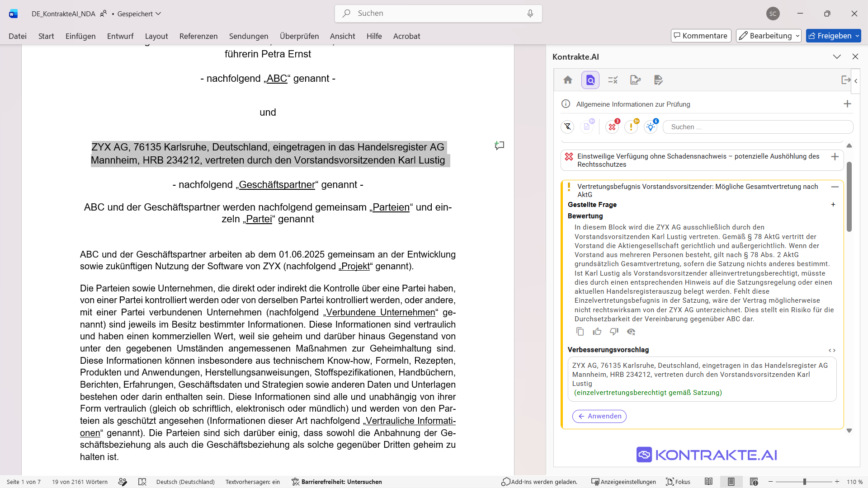Toggle the lightbulb hints filter with badge 6

tap(651, 127)
